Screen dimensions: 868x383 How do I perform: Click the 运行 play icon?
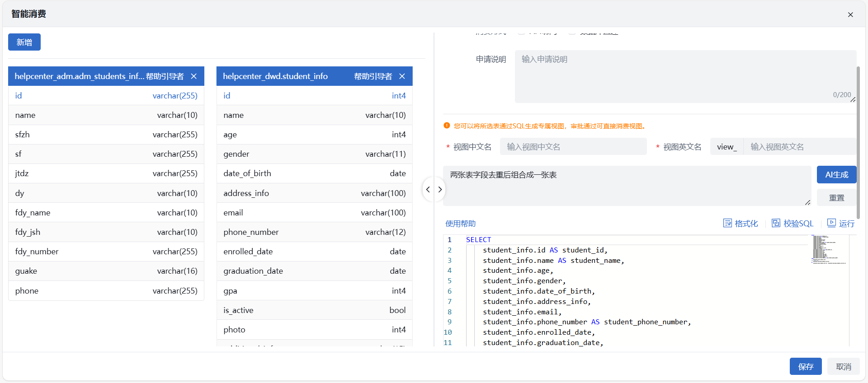[x=831, y=223]
